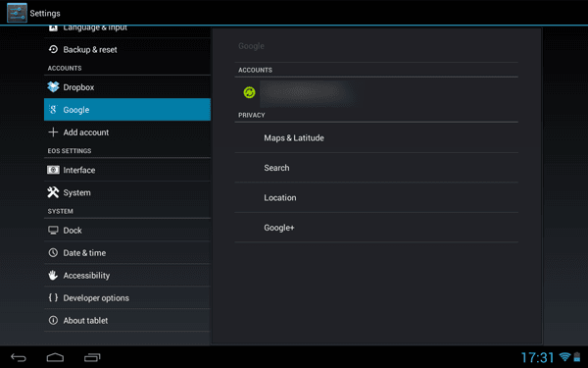This screenshot has width=588, height=368.
Task: Open Interface under EOS Settings
Action: point(127,170)
